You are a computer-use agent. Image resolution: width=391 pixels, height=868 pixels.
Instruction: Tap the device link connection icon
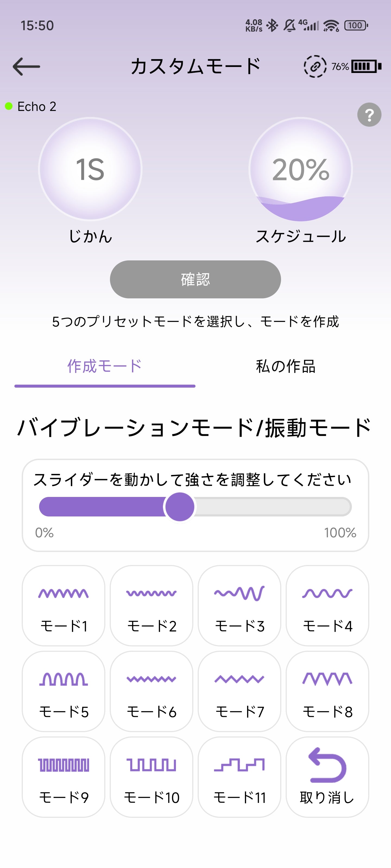pos(315,66)
